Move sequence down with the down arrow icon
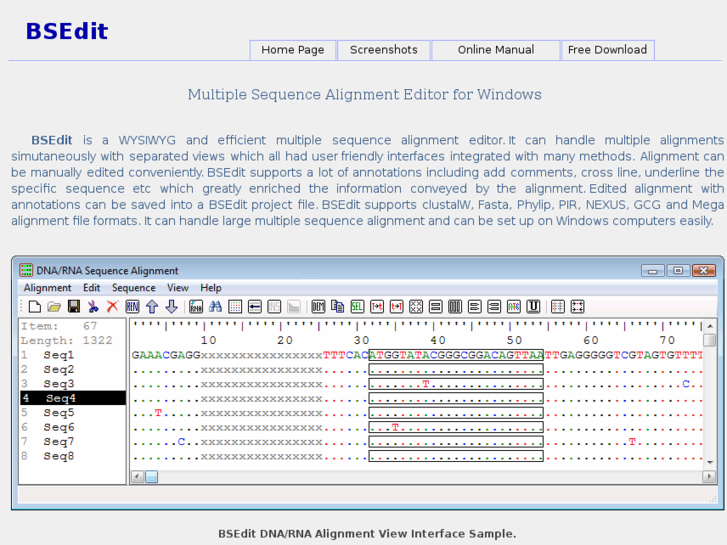 pyautogui.click(x=172, y=307)
